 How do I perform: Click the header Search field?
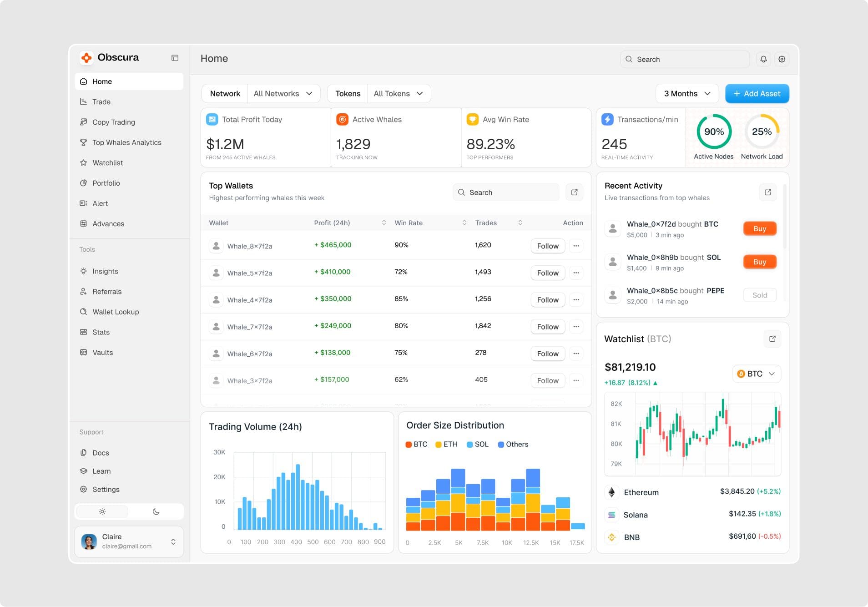click(685, 59)
